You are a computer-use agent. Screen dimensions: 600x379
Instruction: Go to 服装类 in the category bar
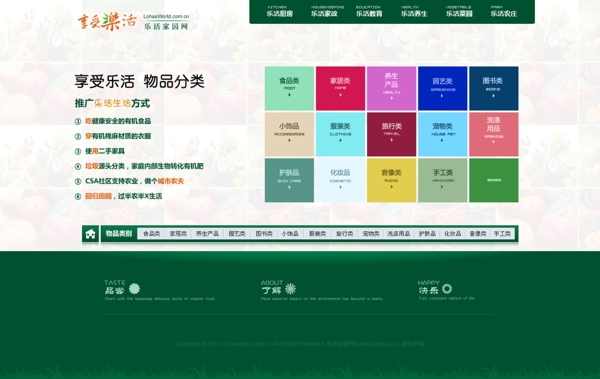click(317, 234)
